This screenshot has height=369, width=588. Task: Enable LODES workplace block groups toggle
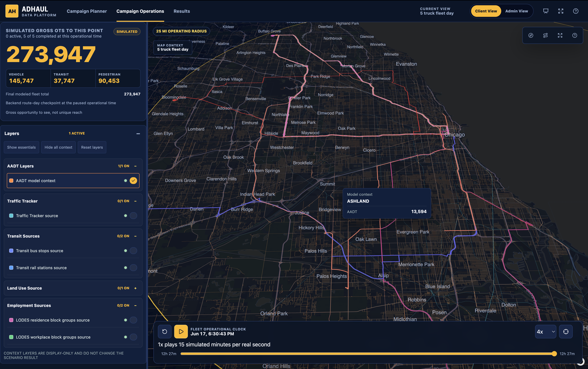point(133,337)
